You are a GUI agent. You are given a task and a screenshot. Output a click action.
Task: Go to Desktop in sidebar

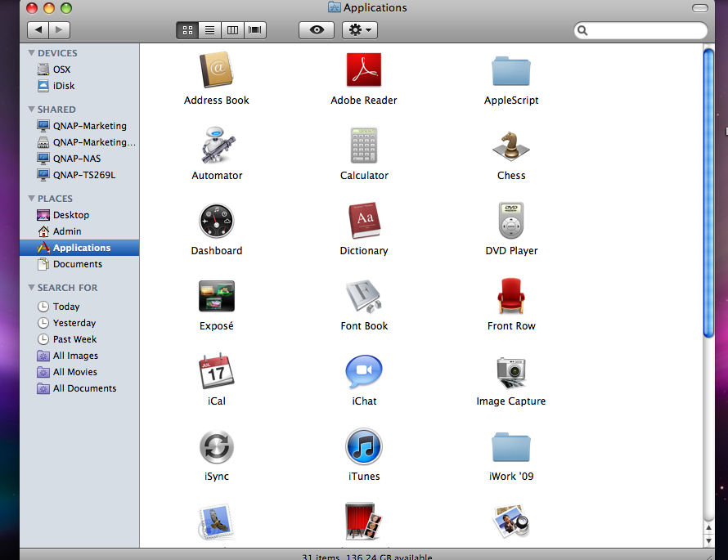79,215
